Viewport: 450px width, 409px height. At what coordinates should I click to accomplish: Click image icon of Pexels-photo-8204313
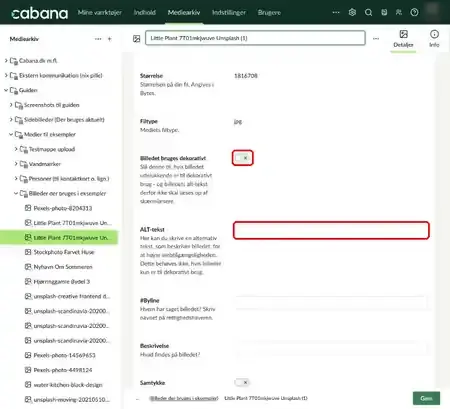(28, 208)
